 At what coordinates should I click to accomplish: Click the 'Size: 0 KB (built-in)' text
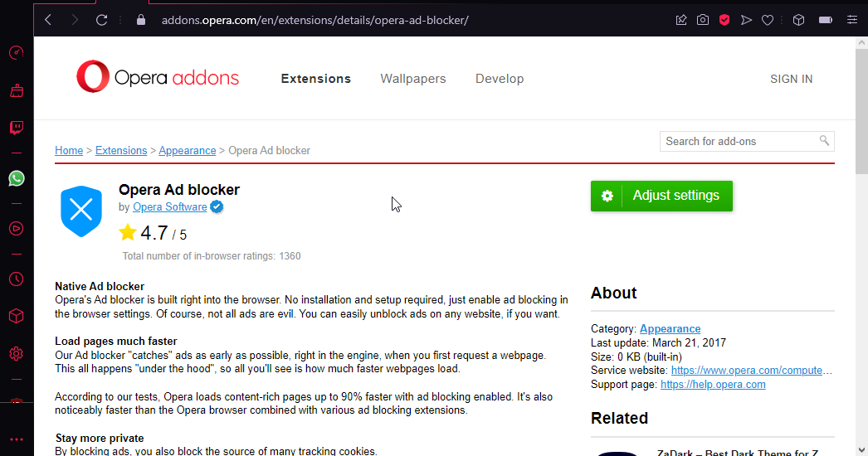[636, 357]
